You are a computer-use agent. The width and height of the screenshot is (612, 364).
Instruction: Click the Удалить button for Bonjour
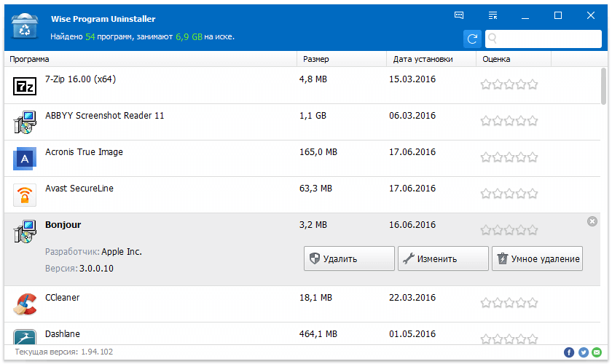tap(349, 258)
